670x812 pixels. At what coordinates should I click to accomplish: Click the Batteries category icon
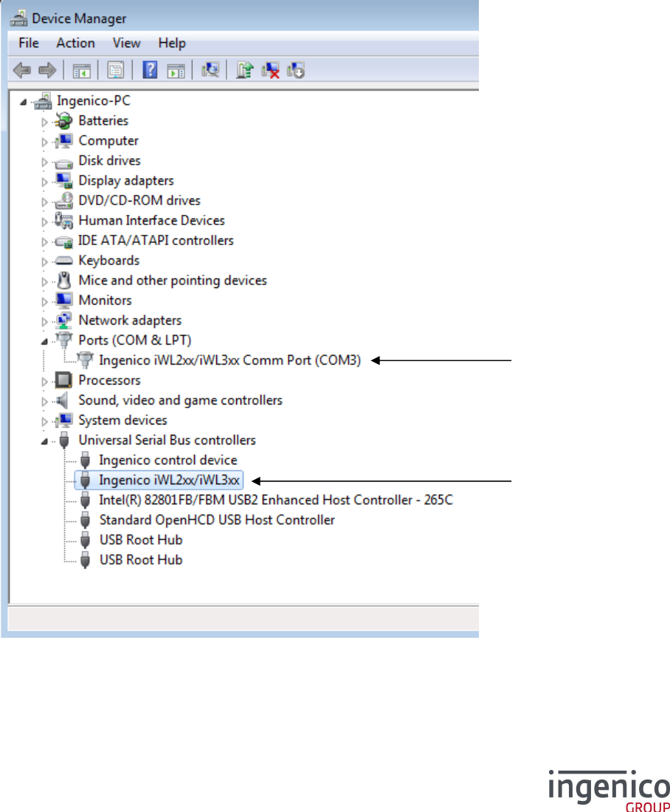pyautogui.click(x=63, y=120)
